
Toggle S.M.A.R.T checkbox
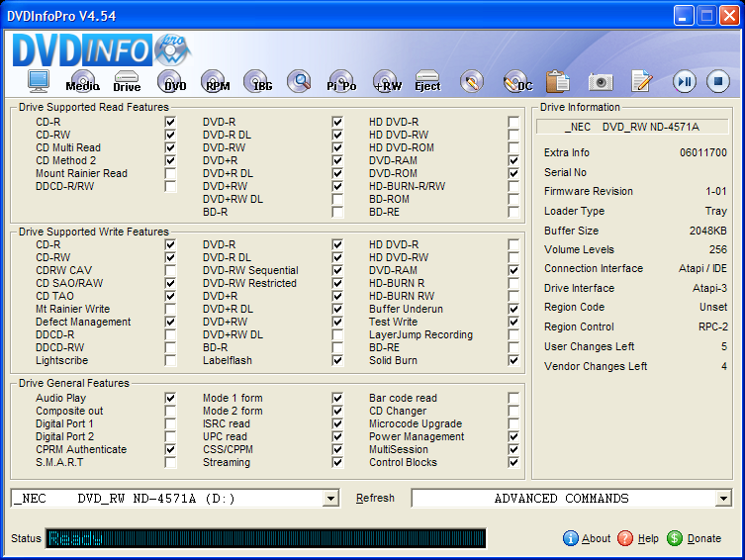click(170, 462)
